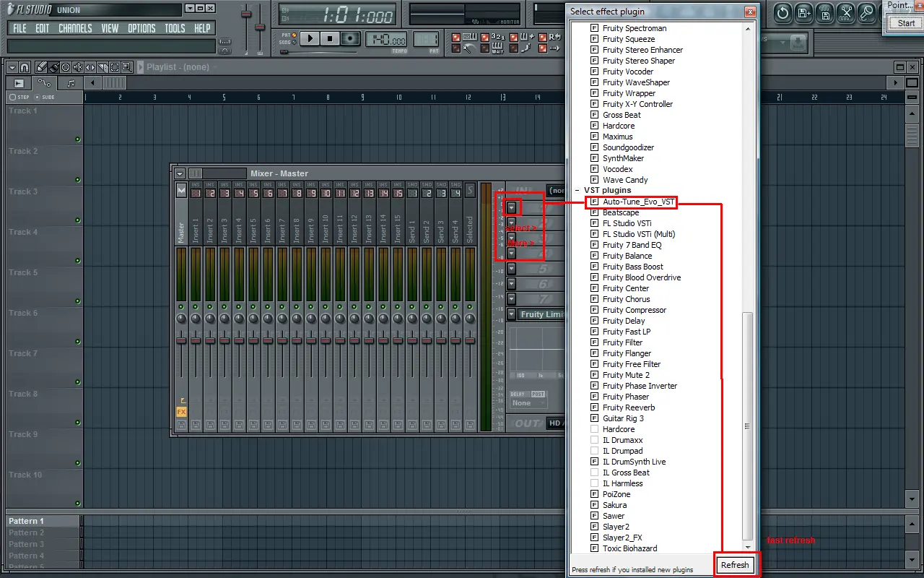
Task: Open the EDIT menu
Action: pos(43,28)
